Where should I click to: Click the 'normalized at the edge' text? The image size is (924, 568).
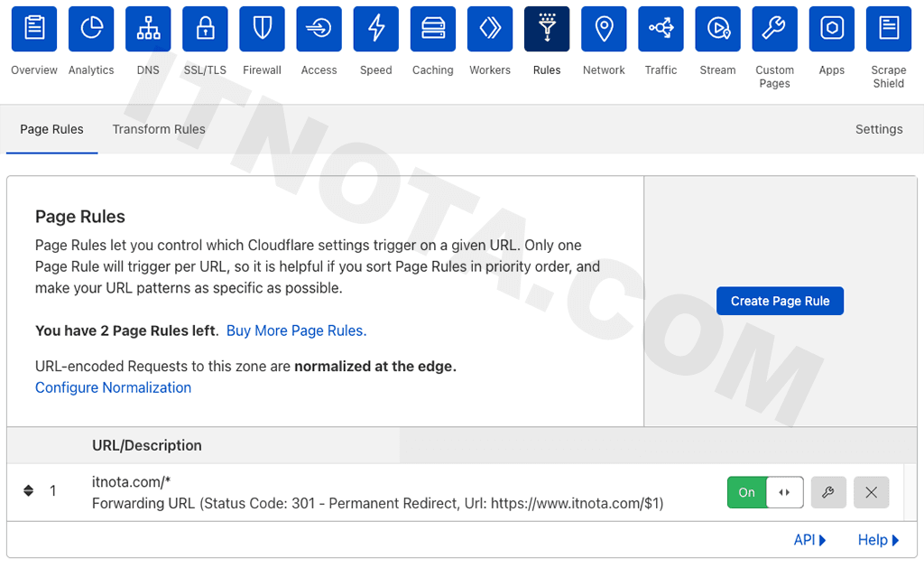coord(375,367)
